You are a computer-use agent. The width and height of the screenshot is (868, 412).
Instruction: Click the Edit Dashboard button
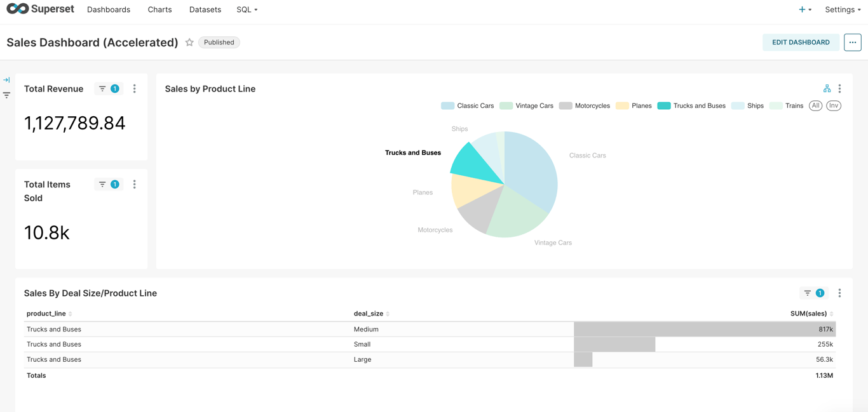tap(801, 43)
